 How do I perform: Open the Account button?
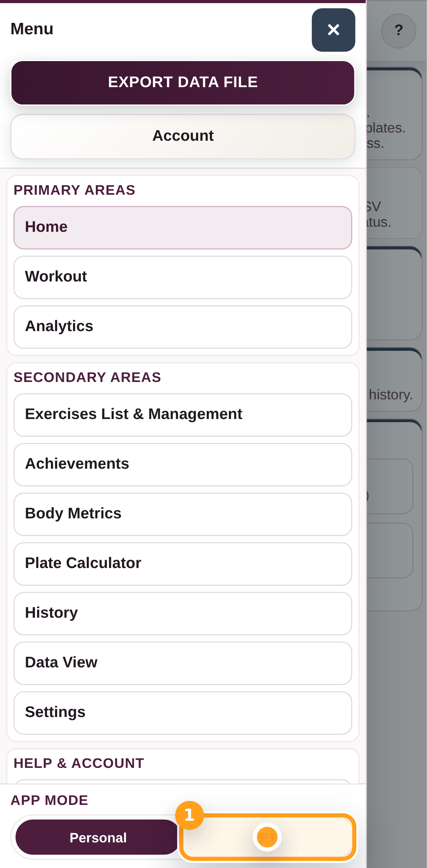pos(183,136)
